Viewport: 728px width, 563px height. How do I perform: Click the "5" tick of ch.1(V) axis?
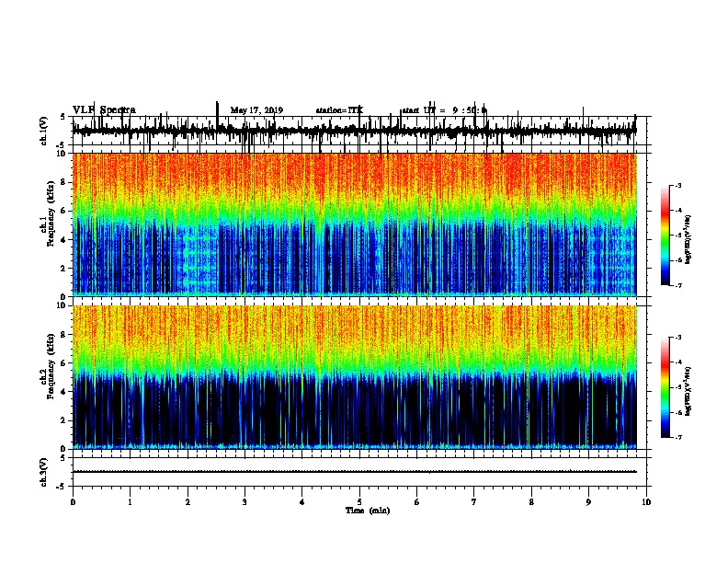[x=63, y=117]
